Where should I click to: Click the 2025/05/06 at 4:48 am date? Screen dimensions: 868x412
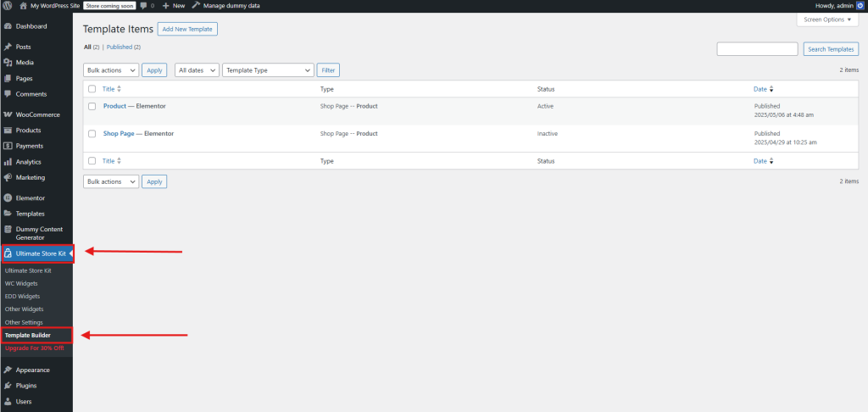(x=784, y=115)
